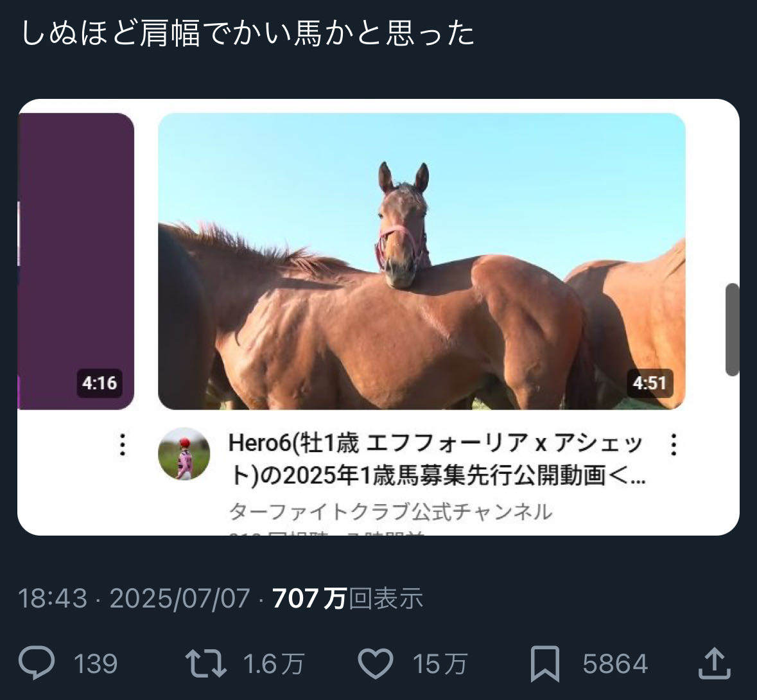Open the share menu icon
The width and height of the screenshot is (757, 700).
pos(715,663)
